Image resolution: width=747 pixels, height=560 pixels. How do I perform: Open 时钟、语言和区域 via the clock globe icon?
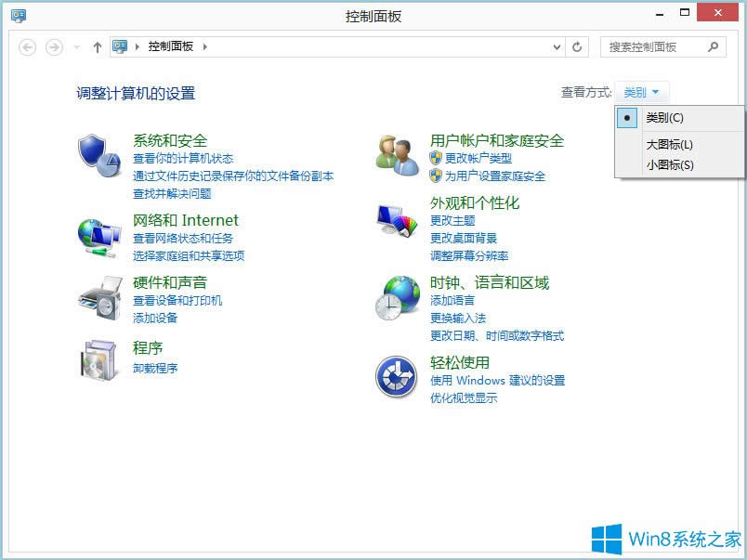(398, 299)
